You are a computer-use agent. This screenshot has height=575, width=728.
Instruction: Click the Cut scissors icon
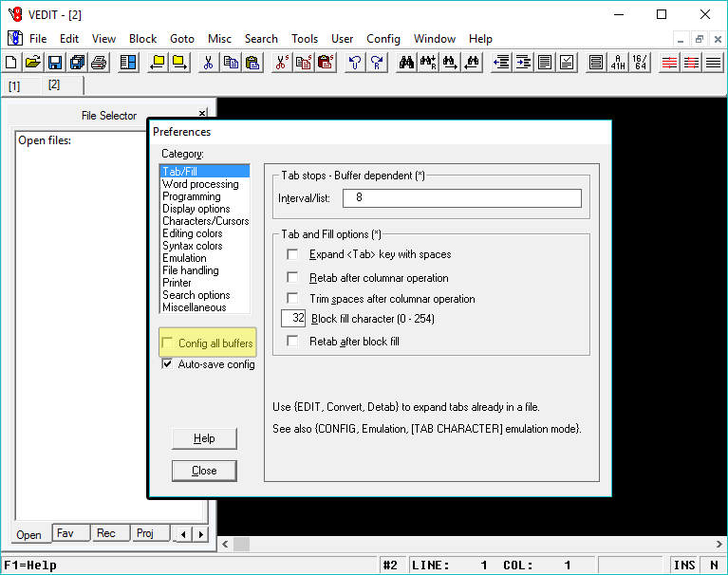208,63
